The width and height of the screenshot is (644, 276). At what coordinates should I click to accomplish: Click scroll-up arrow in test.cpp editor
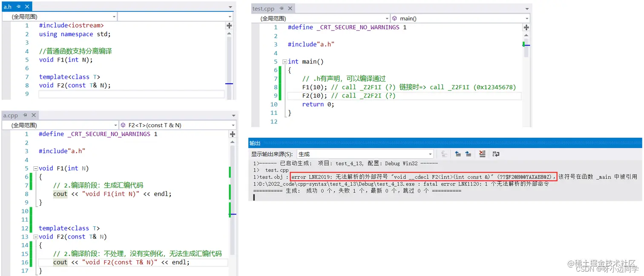click(x=526, y=35)
